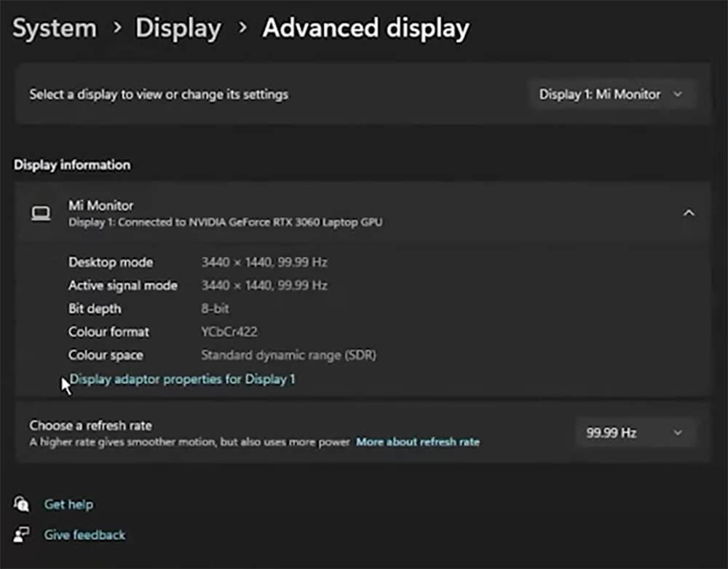Open the 99.99 Hz refresh rate dropdown
Viewport: 728px width, 569px height.
tap(636, 433)
